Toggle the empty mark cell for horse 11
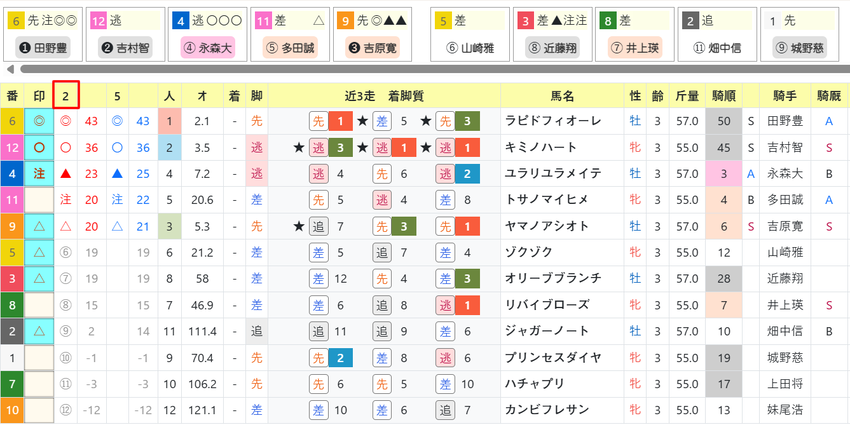 pyautogui.click(x=39, y=200)
